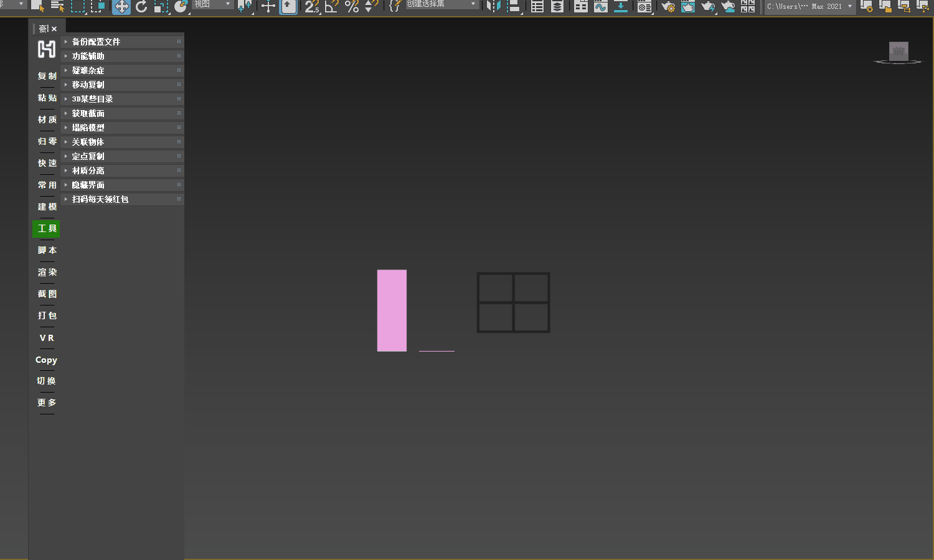Activate the Select and Move tool
The height and width of the screenshot is (560, 934).
[x=121, y=6]
